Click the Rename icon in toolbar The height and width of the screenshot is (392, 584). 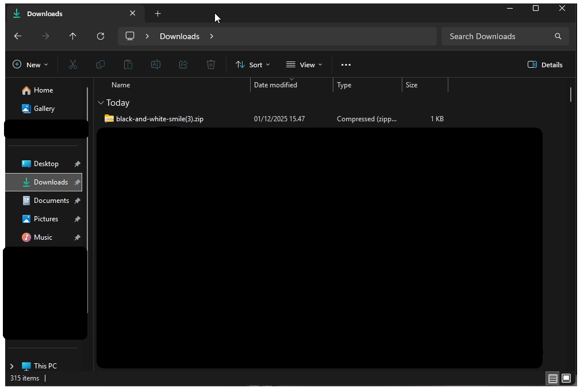click(x=156, y=65)
